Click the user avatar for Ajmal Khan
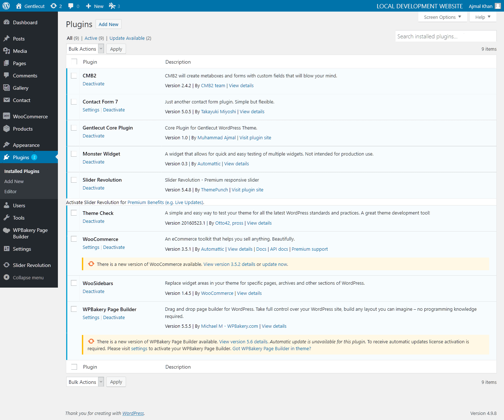Image resolution: width=504 pixels, height=420 pixels. (498, 6)
